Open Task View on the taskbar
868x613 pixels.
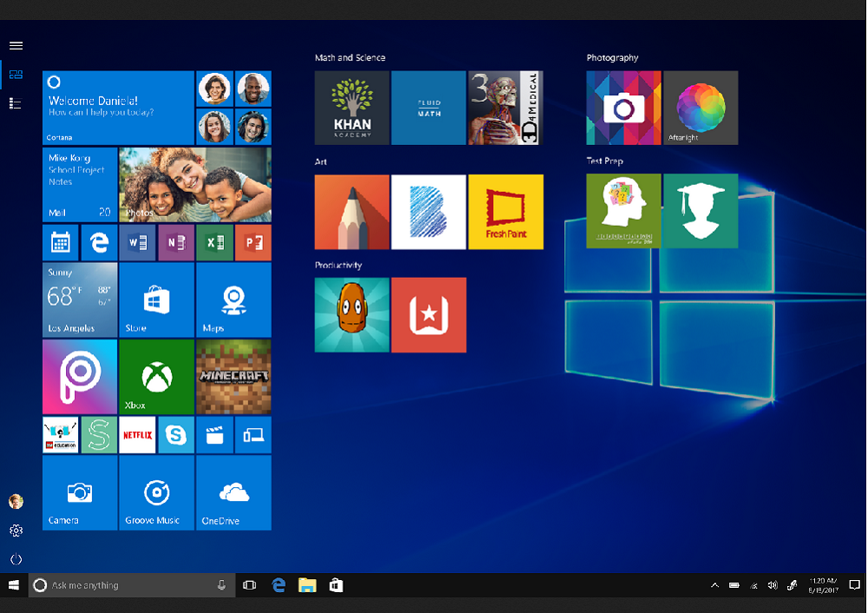250,584
